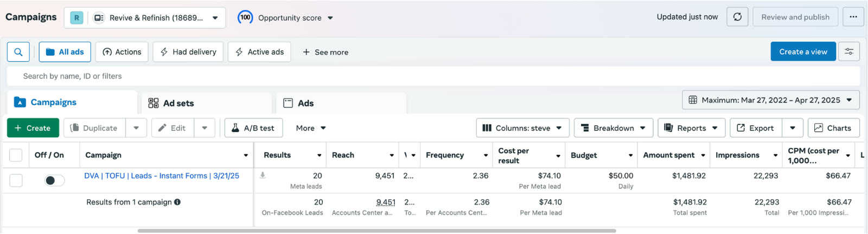Screen dimensions: 868x234
Task: Refresh data with the circular arrow icon
Action: pyautogui.click(x=737, y=17)
